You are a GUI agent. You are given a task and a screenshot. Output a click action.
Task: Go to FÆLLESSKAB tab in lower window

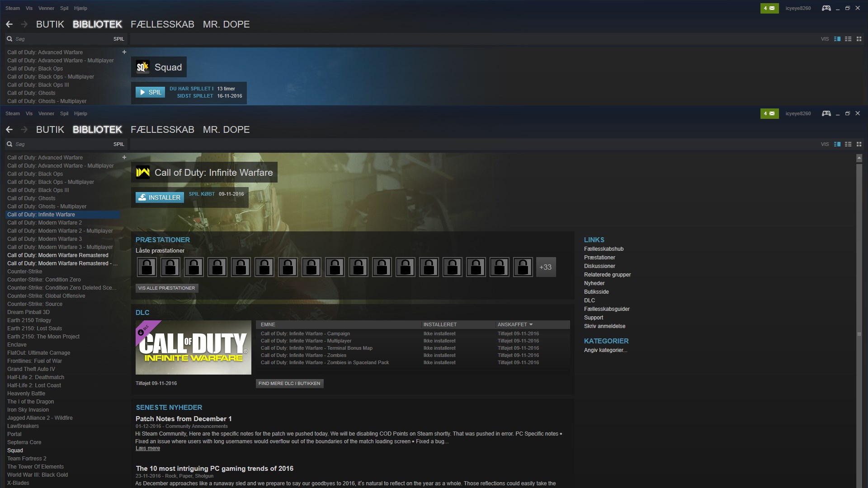162,130
